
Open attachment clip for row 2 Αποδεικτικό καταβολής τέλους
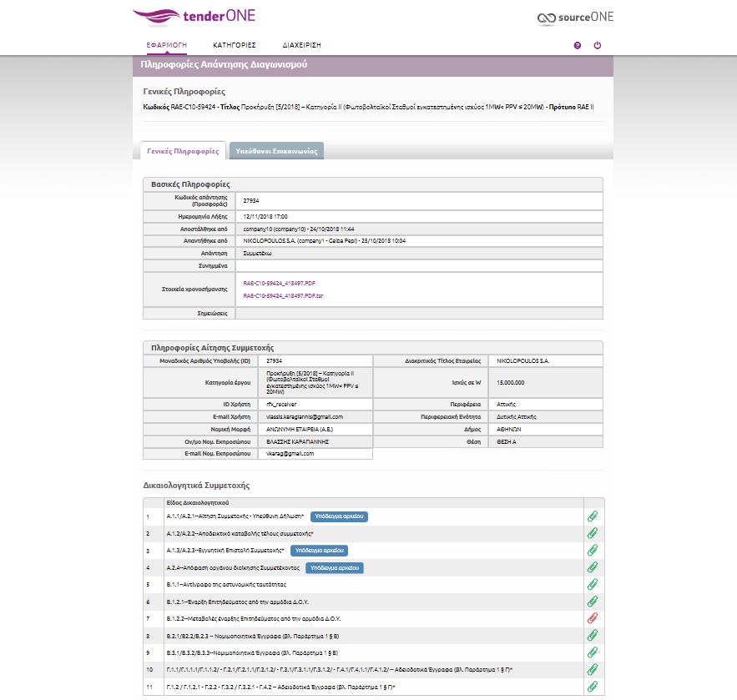coord(593,533)
